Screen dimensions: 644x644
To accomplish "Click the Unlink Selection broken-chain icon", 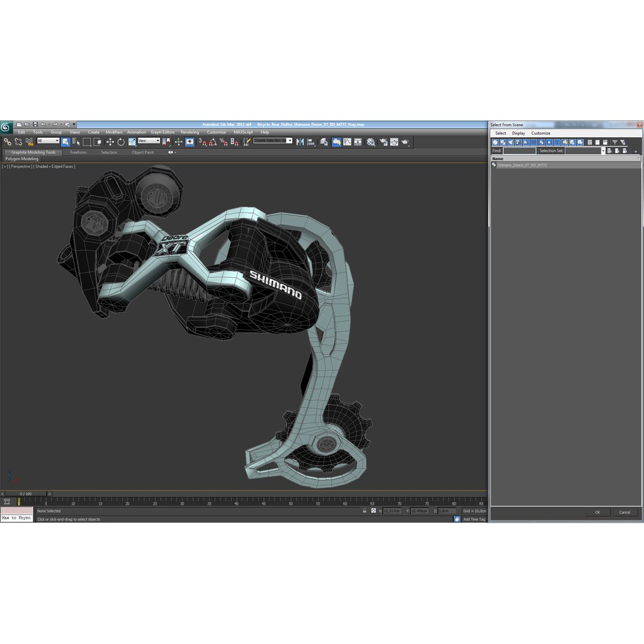I will click(18, 142).
